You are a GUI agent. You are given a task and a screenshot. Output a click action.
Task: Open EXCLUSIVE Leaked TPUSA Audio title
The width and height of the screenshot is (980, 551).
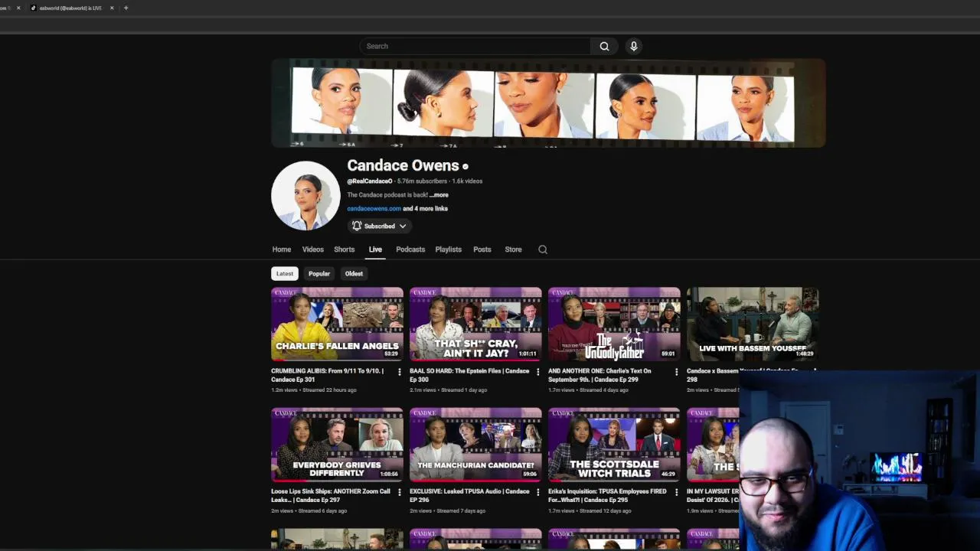click(469, 496)
